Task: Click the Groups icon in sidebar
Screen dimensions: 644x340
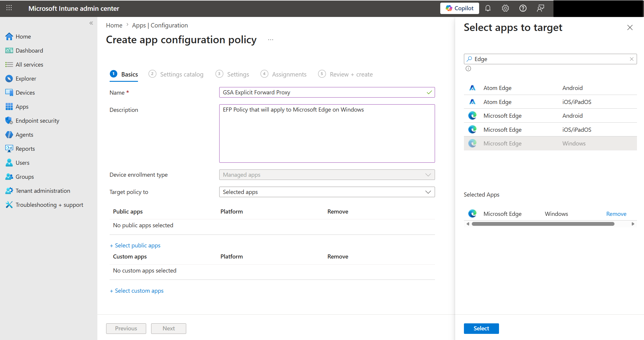Action: click(x=9, y=177)
